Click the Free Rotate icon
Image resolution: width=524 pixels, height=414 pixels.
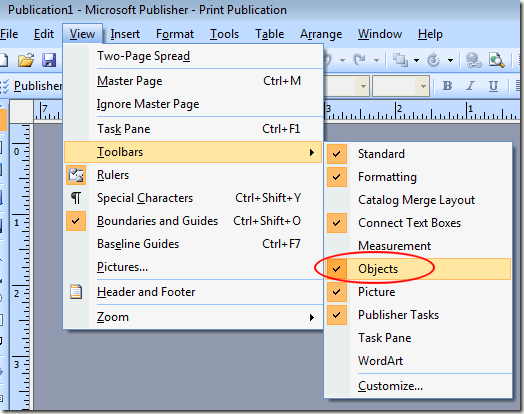pos(434,60)
